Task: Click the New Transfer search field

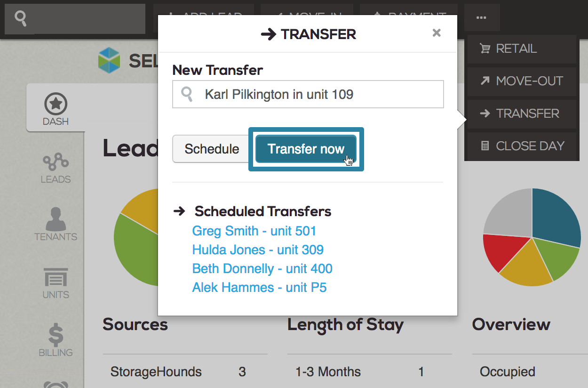Action: [308, 94]
